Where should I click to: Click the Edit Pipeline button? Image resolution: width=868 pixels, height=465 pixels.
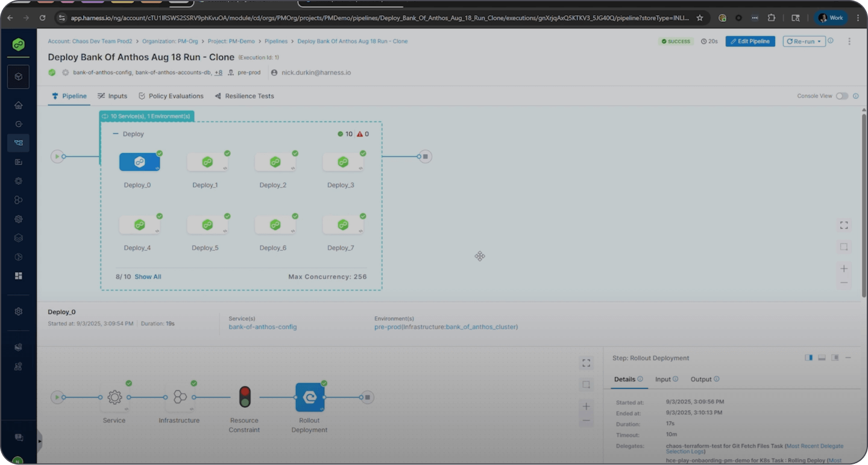pyautogui.click(x=750, y=42)
